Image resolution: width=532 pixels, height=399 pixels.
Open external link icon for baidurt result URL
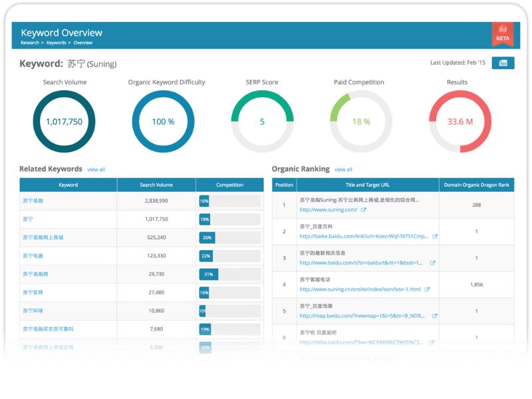coord(433,263)
